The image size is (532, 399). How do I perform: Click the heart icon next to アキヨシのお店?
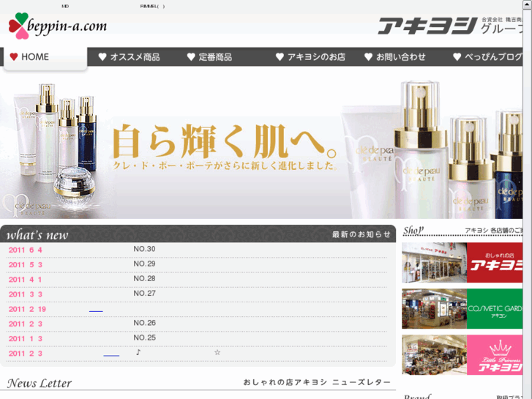click(280, 57)
